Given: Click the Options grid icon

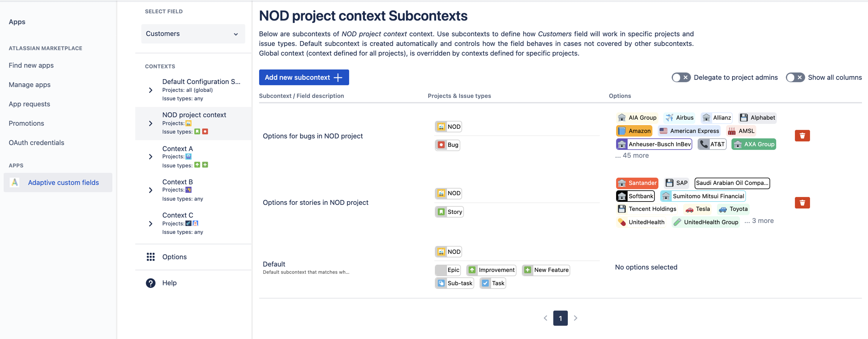Looking at the screenshot, I should click(151, 257).
